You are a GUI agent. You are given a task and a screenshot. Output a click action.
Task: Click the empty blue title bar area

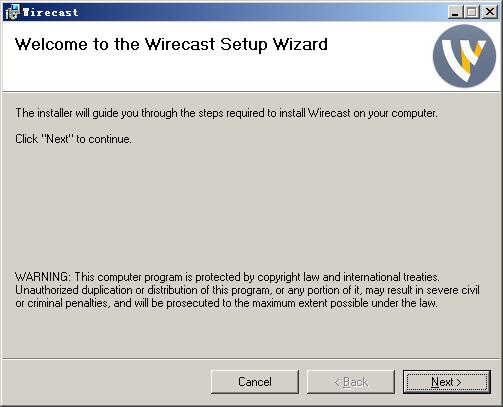tap(260, 12)
